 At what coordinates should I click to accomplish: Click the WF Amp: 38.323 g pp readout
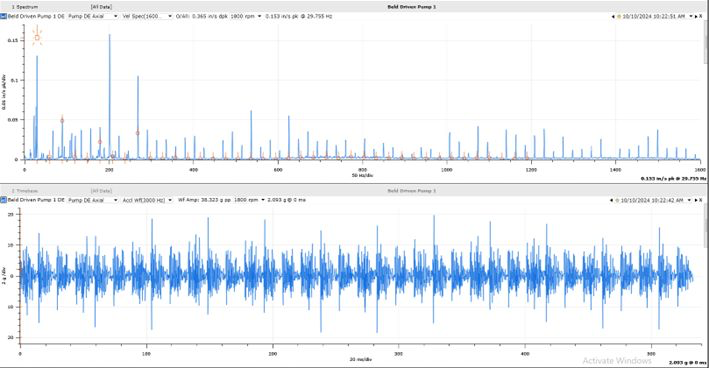coord(204,200)
